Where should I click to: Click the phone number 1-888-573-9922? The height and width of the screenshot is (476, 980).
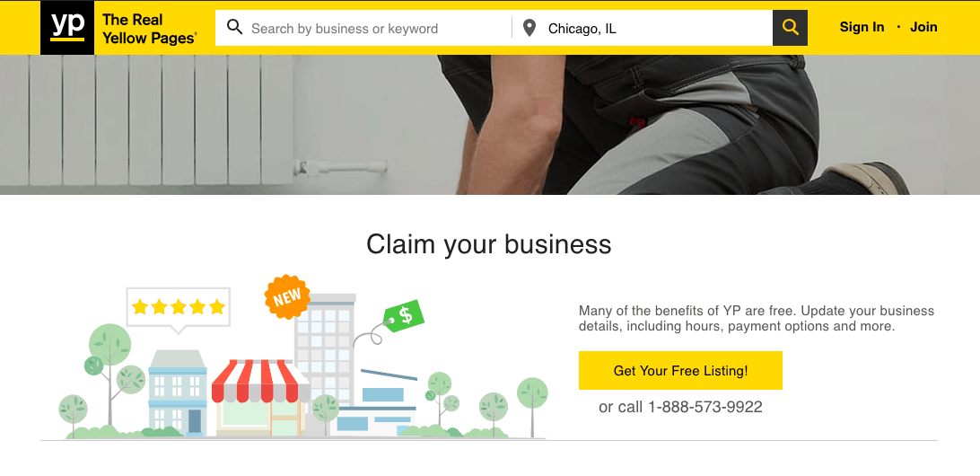[705, 407]
